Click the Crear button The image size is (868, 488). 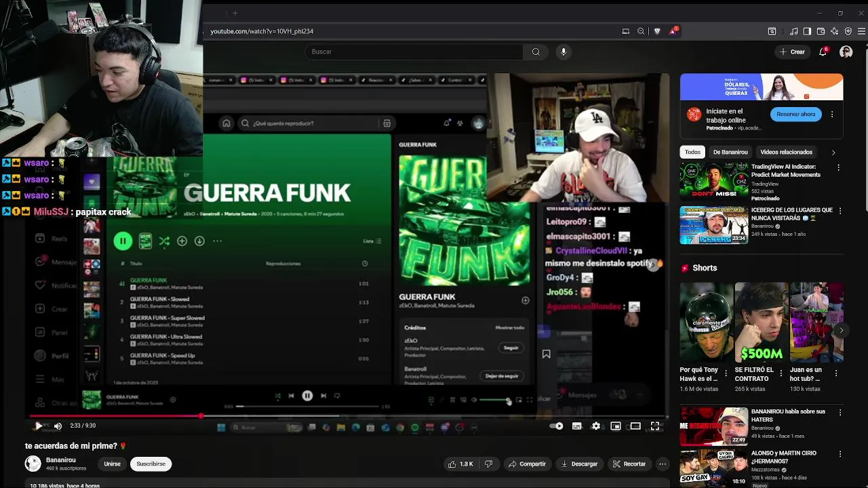point(792,52)
